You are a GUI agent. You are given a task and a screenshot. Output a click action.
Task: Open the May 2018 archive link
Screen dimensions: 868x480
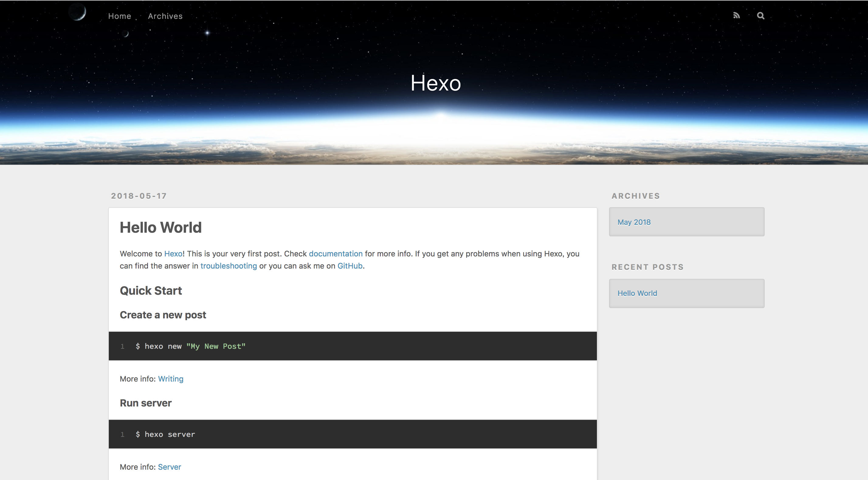(634, 222)
